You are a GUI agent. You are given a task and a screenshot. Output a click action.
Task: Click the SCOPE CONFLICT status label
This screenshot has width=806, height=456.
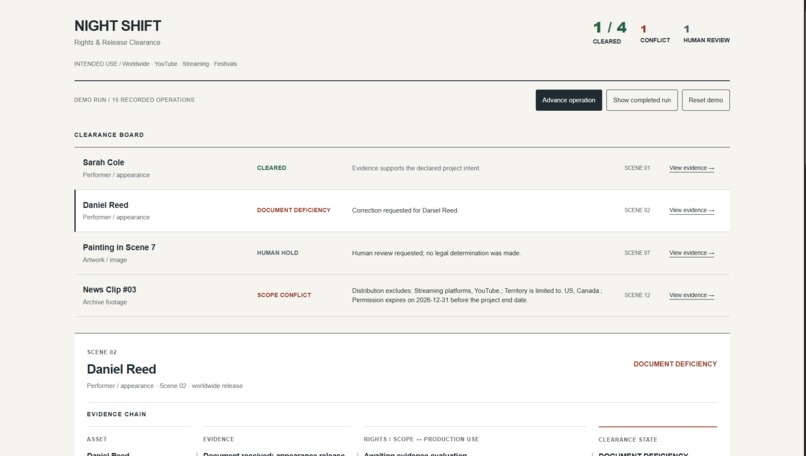pos(284,295)
